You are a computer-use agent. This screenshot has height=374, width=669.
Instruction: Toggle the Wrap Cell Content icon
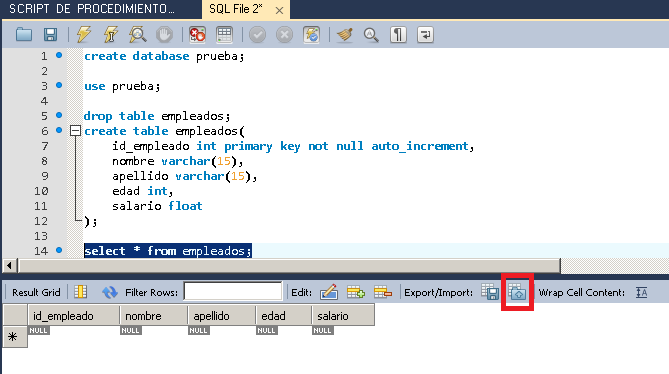[x=641, y=292]
